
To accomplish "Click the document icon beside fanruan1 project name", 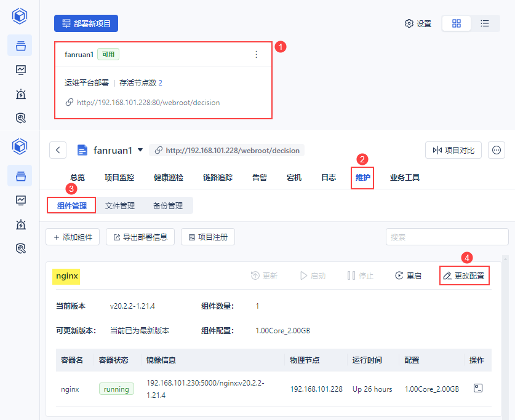I will (x=83, y=149).
